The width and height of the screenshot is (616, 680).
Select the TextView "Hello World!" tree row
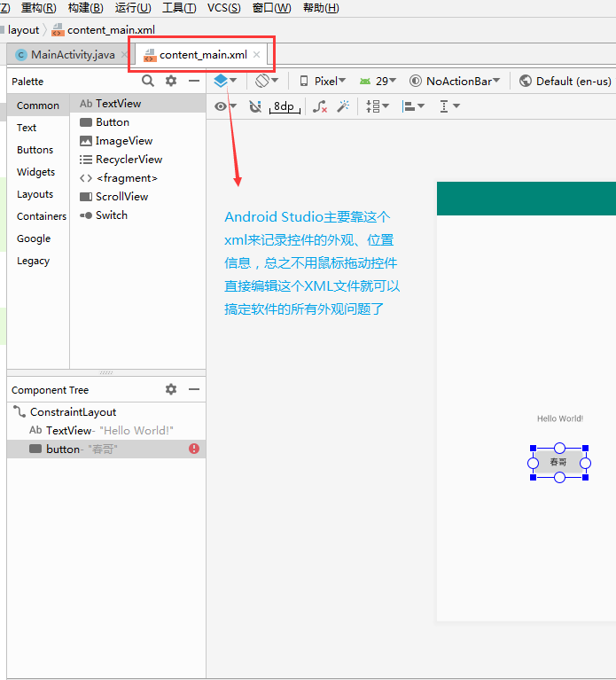click(x=106, y=431)
